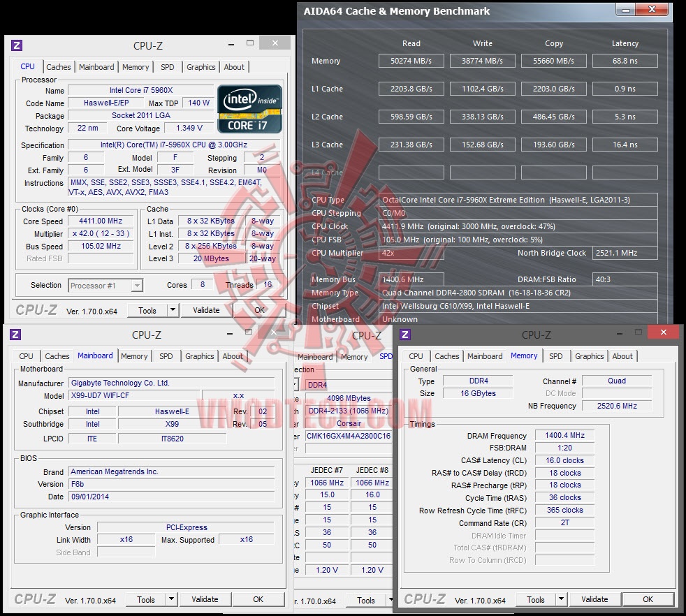Viewport: 686px width, 616px height.
Task: Click OK in the top CPU-Z window
Action: coord(259,310)
